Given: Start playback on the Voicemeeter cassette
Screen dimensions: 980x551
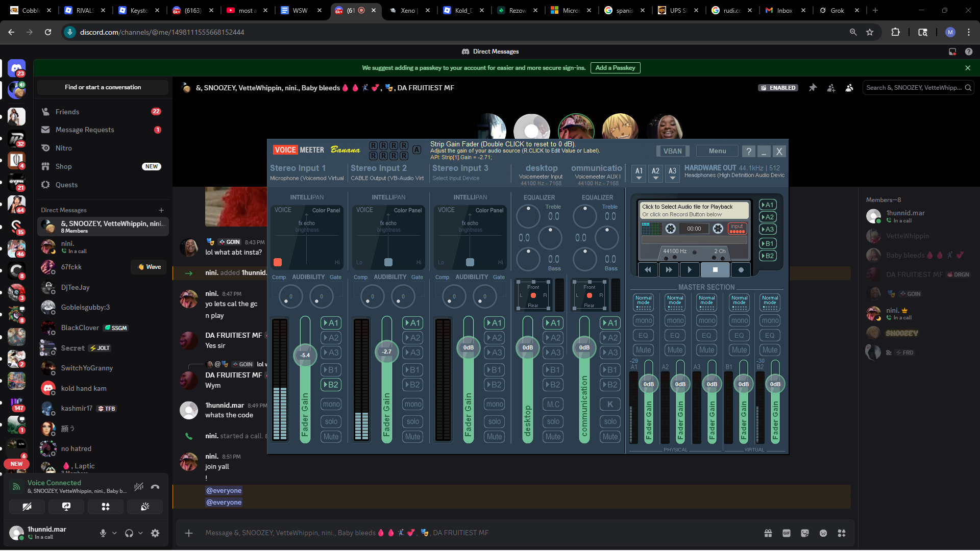Looking at the screenshot, I should pos(690,270).
